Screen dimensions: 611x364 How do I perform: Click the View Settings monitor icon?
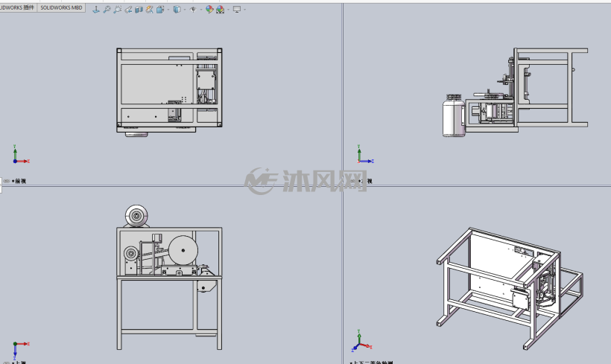pyautogui.click(x=237, y=10)
